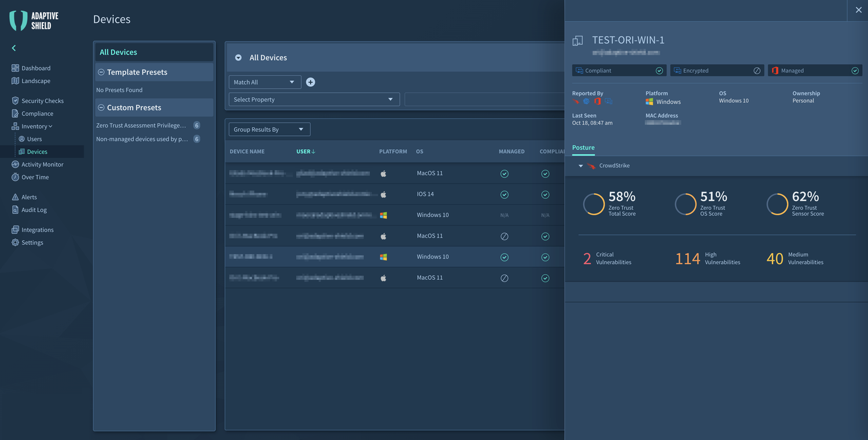The width and height of the screenshot is (868, 440).
Task: Click the CrowdStrike falcon under Reported By
Action: (x=576, y=101)
